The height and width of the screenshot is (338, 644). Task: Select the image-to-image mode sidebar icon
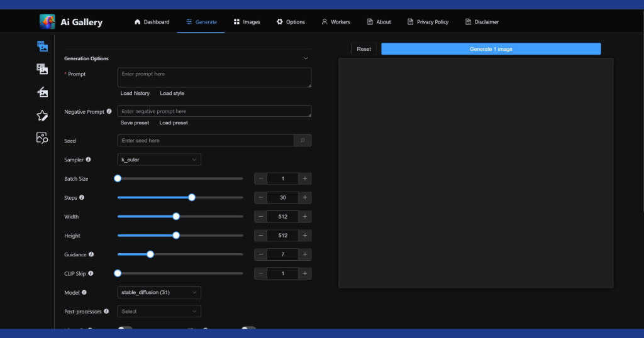(42, 69)
